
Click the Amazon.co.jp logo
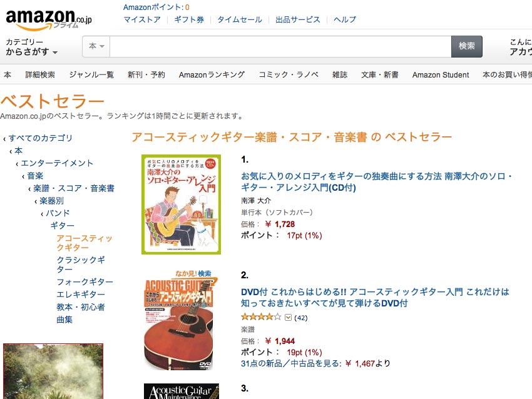coord(49,19)
